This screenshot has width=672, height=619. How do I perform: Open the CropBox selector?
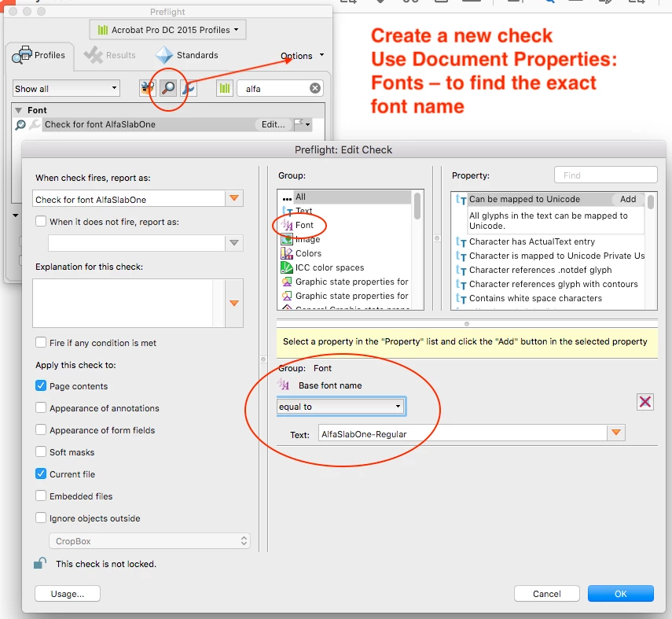tap(149, 541)
